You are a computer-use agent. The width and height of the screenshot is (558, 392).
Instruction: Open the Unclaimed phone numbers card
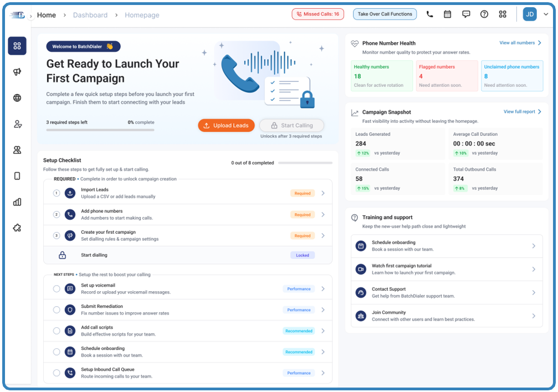(x=512, y=76)
